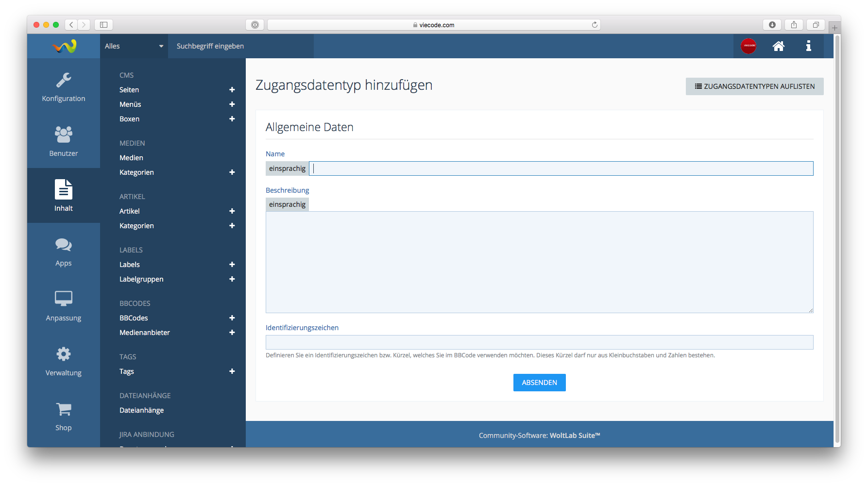Click the red user avatar
This screenshot has height=486, width=868.
[x=748, y=46]
